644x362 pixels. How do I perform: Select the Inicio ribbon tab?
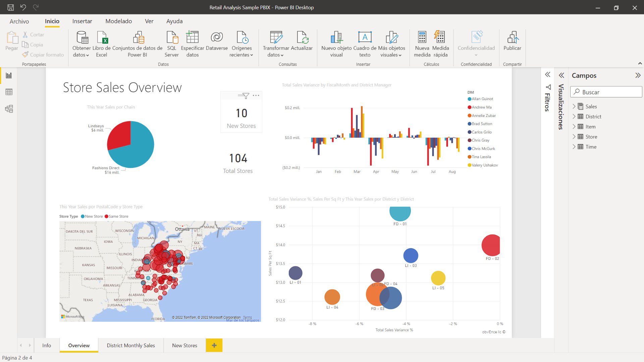(x=52, y=21)
